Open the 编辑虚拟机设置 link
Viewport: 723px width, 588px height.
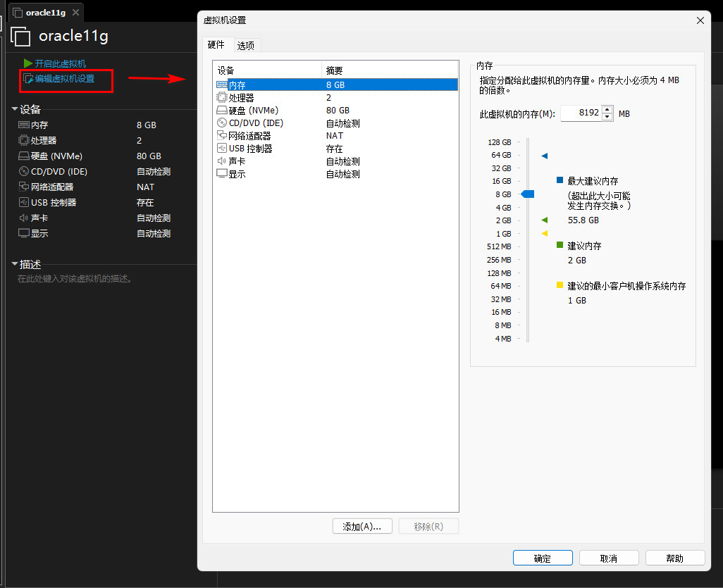point(64,79)
